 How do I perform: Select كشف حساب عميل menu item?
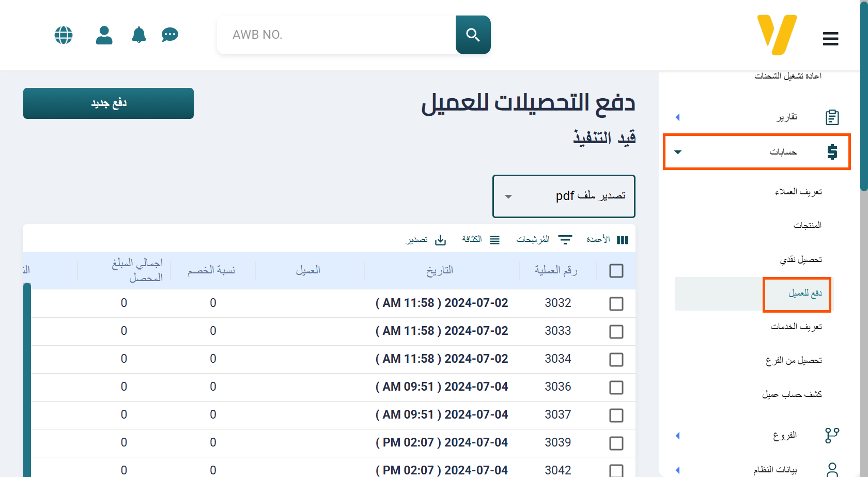[792, 394]
